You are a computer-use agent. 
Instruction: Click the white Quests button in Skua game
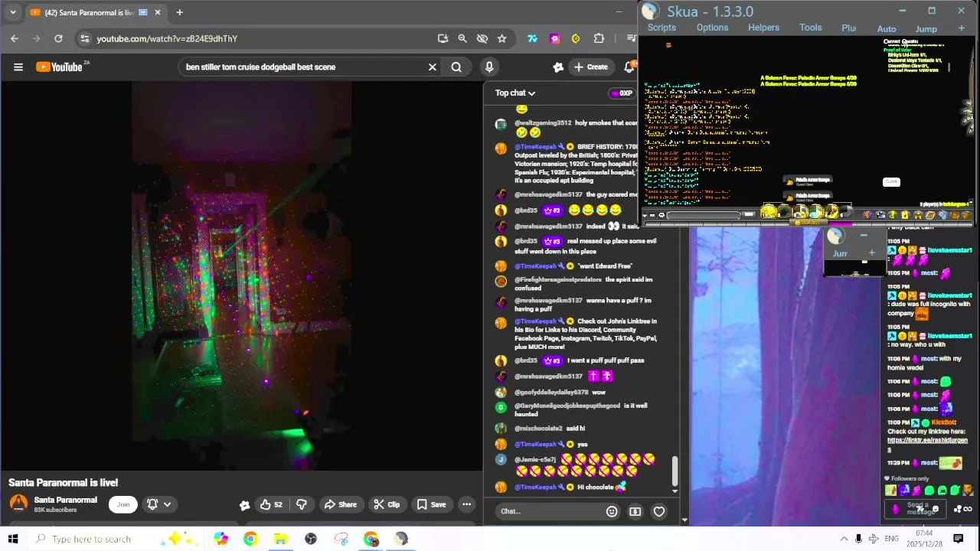(x=891, y=182)
